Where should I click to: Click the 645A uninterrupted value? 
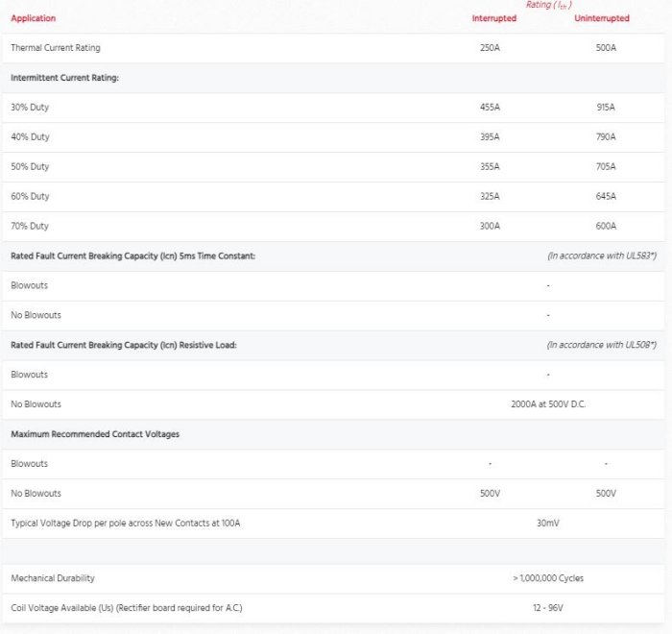606,197
